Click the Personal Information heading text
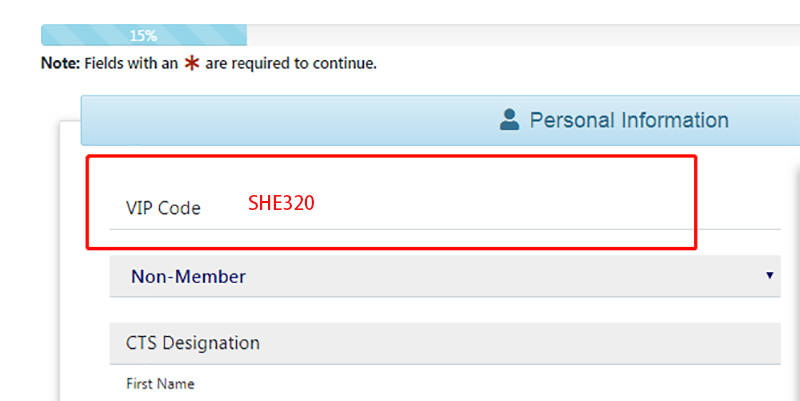 tap(628, 120)
